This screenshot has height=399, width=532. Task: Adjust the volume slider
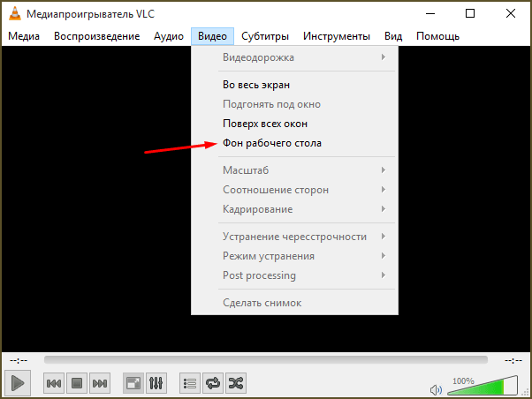[483, 386]
